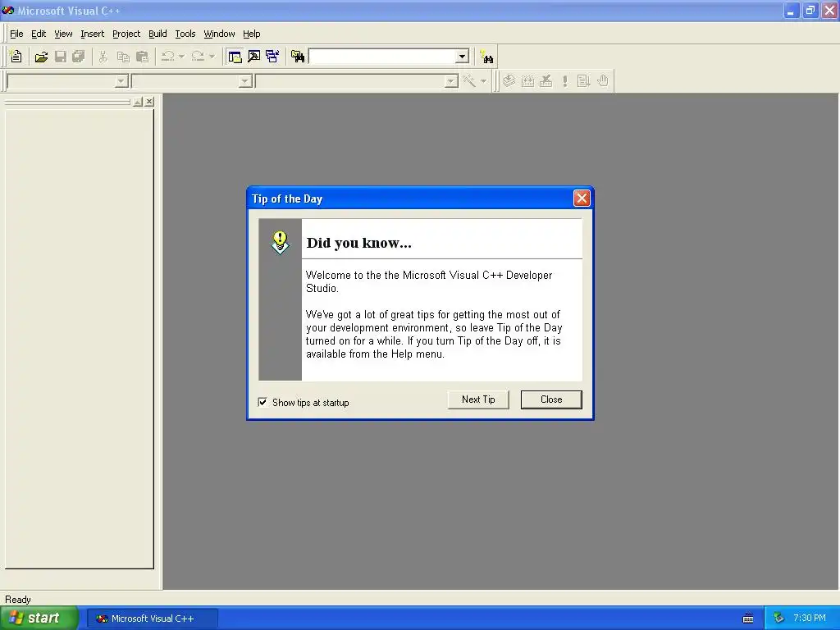Click the Windows Start button

(39, 619)
